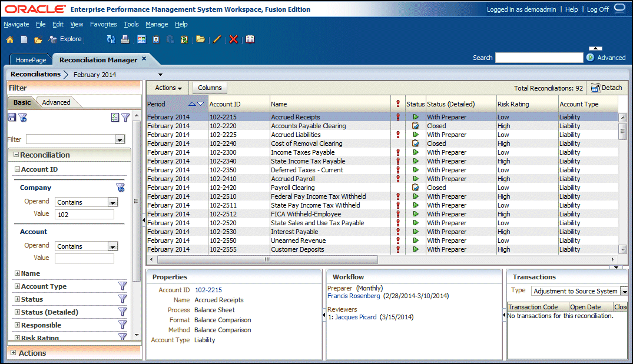Screen dimensions: 633x364
Task: Expand the Name filter section
Action: pos(17,273)
